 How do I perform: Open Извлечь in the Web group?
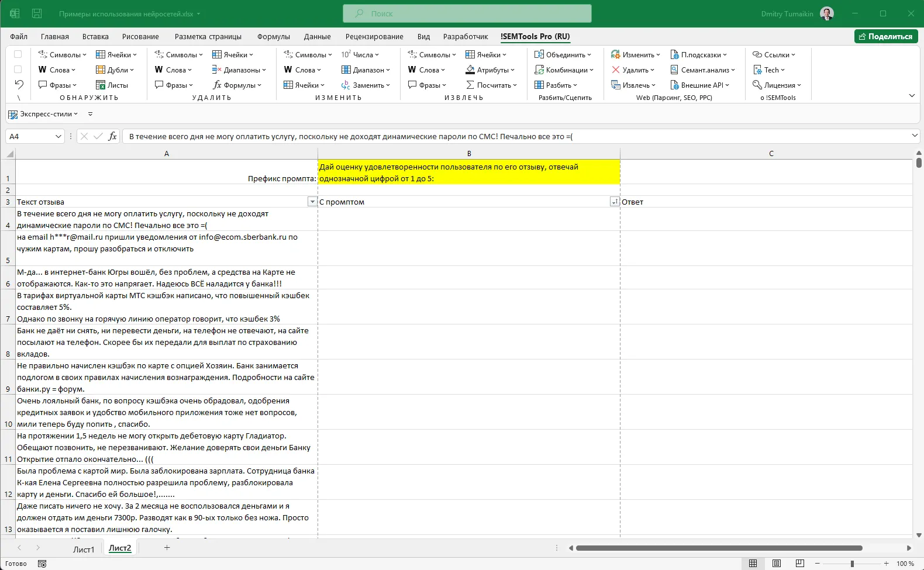[x=633, y=85]
